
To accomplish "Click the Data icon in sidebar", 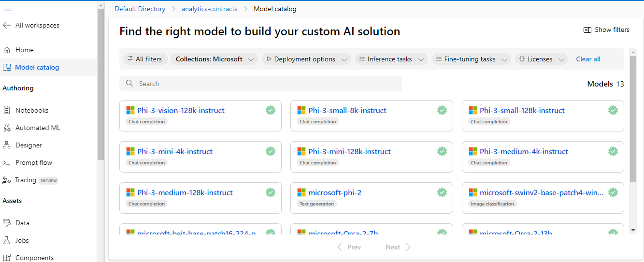I will [x=7, y=223].
